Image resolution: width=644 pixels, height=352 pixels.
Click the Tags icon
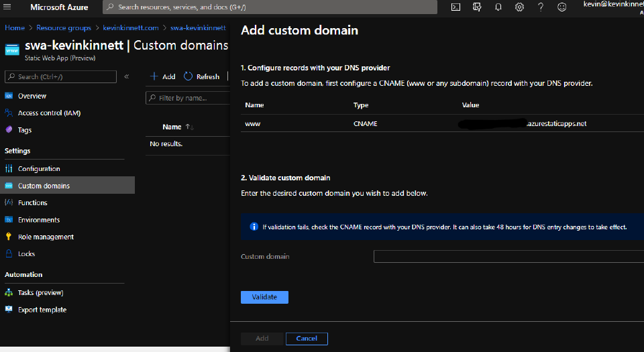[x=9, y=129]
